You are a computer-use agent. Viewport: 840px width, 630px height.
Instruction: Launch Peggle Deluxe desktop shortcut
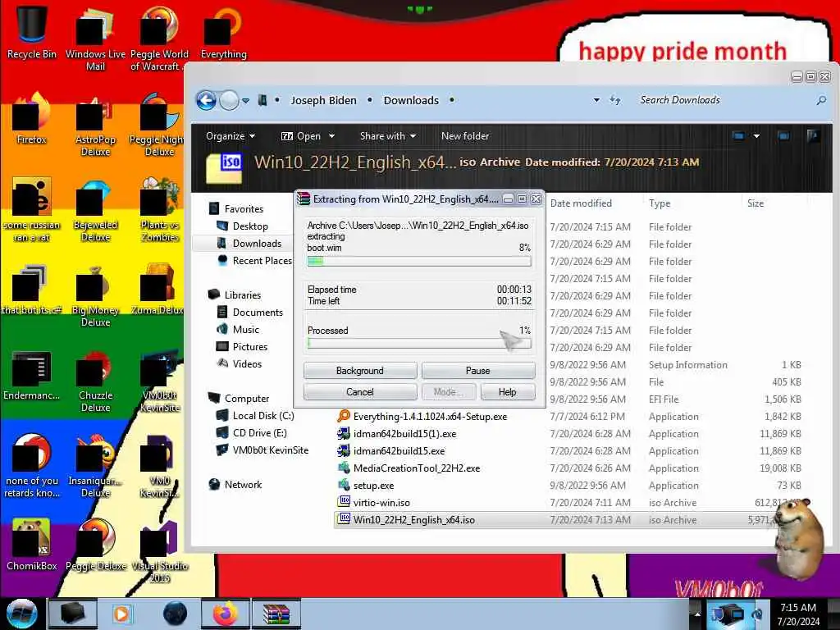click(x=95, y=546)
